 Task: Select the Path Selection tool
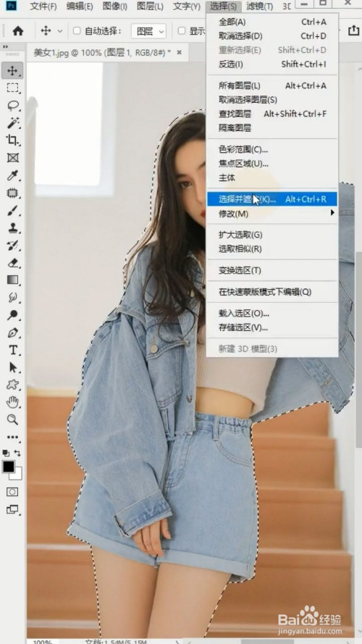click(x=12, y=367)
